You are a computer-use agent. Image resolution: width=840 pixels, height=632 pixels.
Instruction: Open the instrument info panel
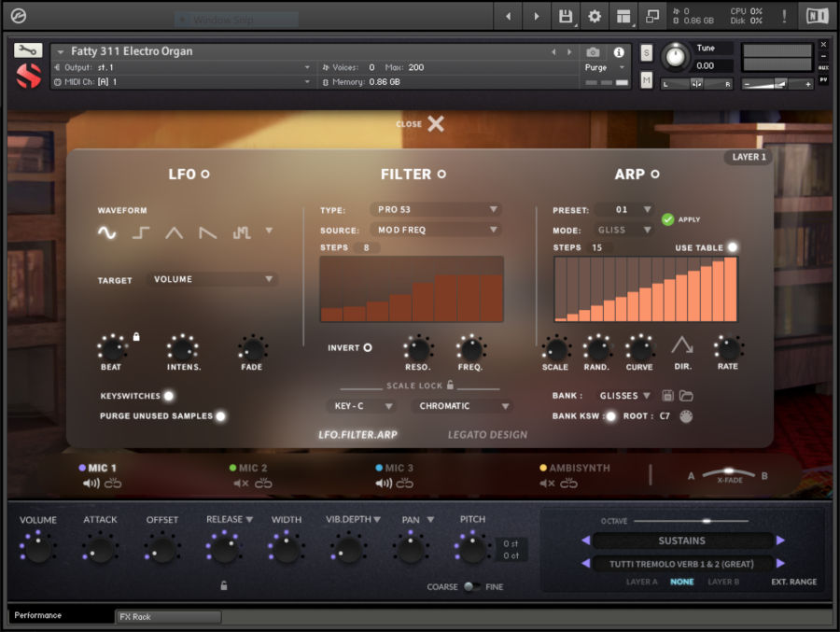pos(620,53)
